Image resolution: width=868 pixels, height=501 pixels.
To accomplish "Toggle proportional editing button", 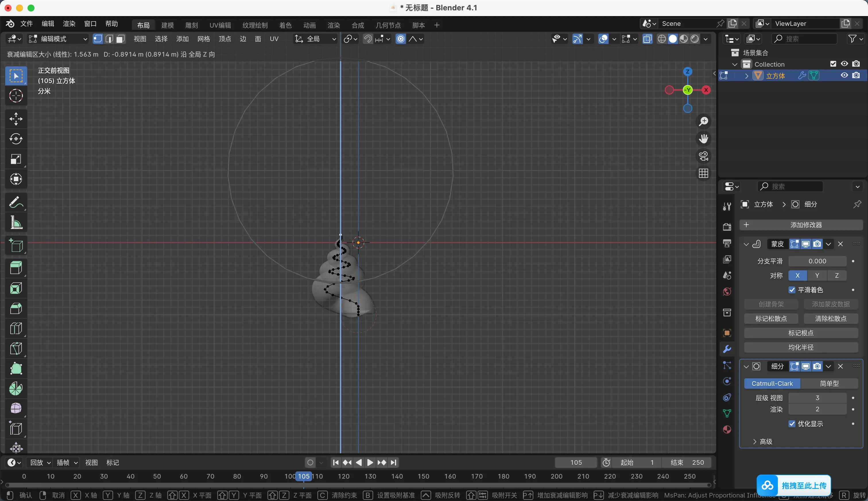I will 400,39.
